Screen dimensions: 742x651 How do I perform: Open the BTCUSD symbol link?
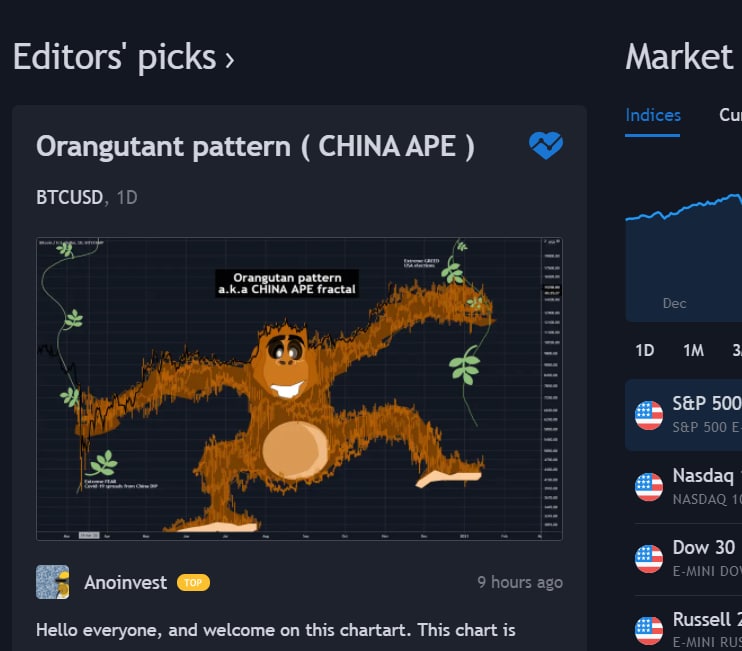69,197
